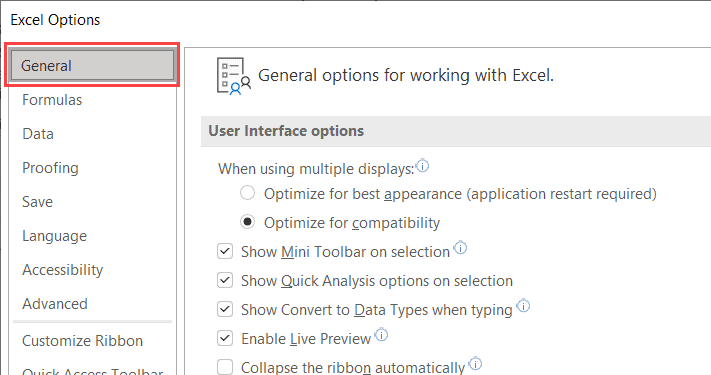Click info icon beside Collapse the ribbon automatically
The height and width of the screenshot is (375, 711).
pyautogui.click(x=475, y=364)
